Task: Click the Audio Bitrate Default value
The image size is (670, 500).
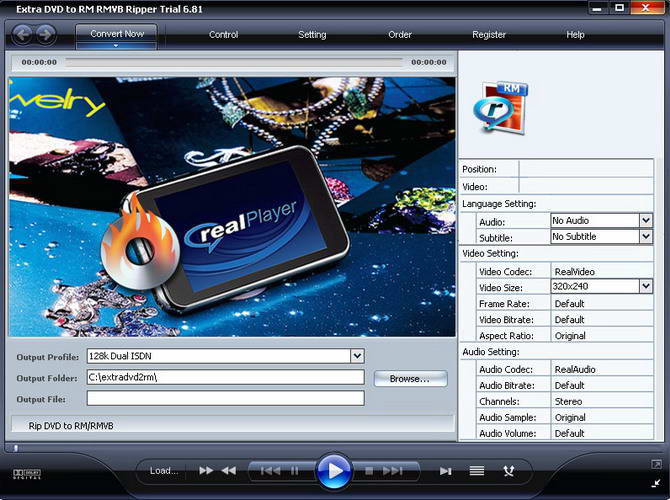Action: click(x=569, y=385)
